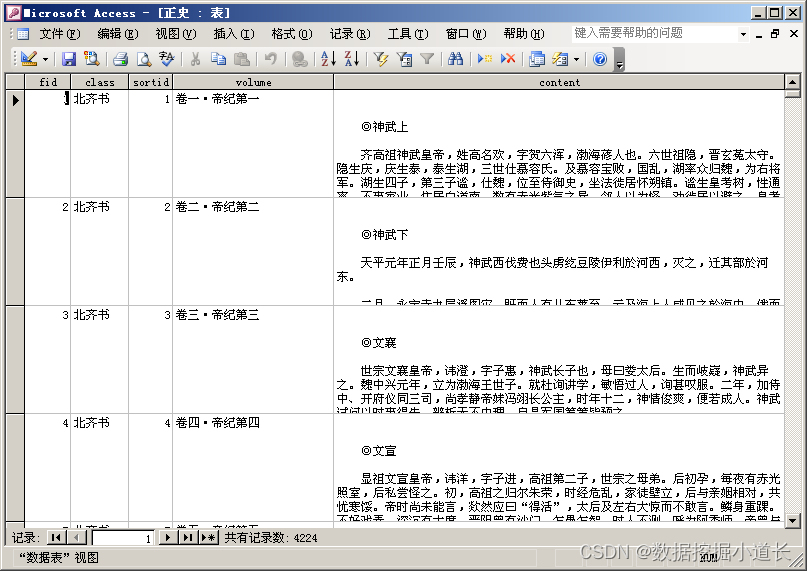This screenshot has width=807, height=571.
Task: Click the content cell starting ◎神武下
Action: pyautogui.click(x=559, y=251)
